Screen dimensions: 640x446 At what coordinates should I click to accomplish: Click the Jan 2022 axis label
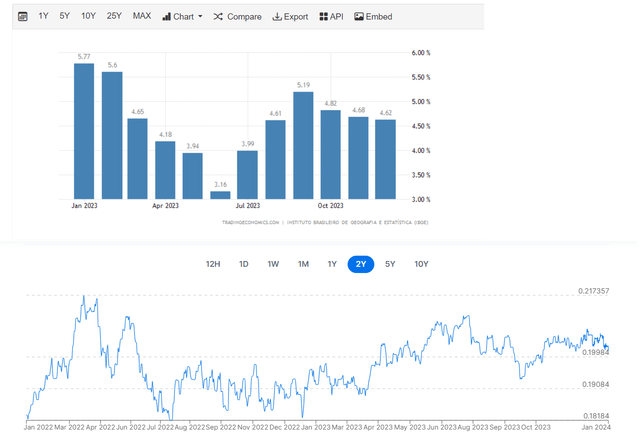(38, 427)
